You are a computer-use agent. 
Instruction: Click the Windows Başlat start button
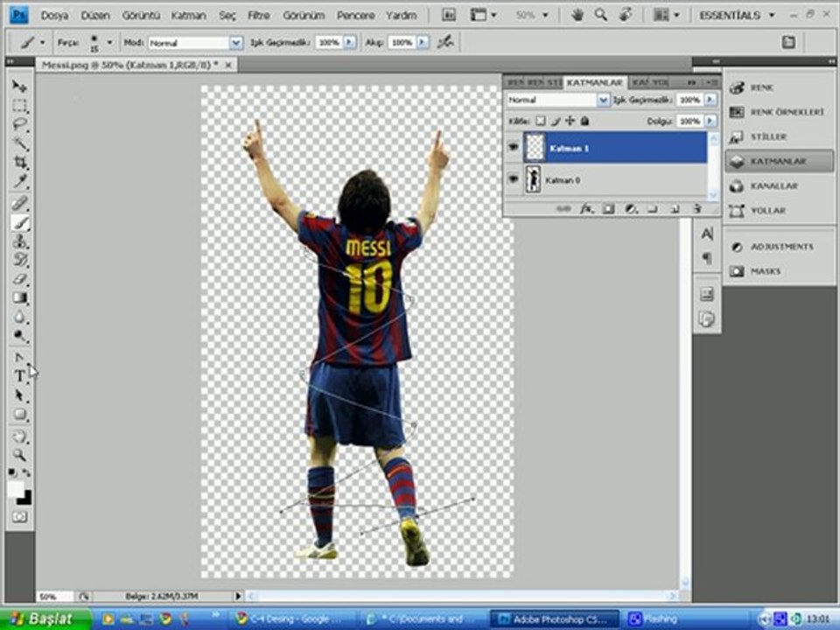point(45,619)
